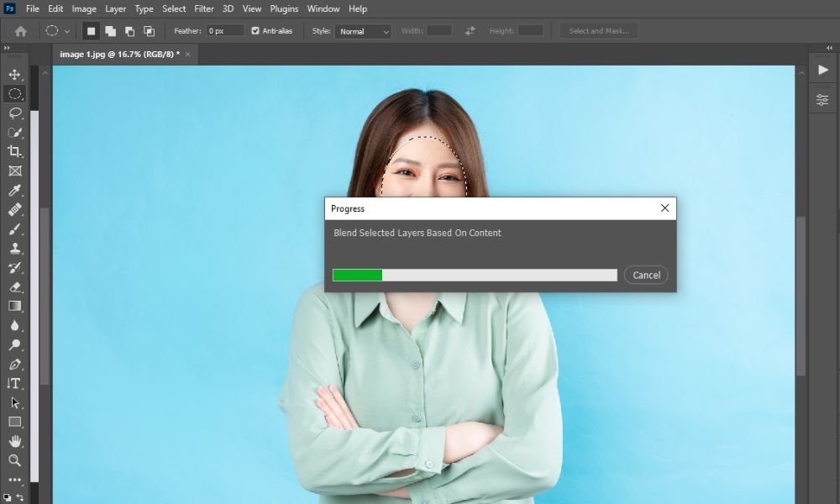Select the Rectangle shape tool
The width and height of the screenshot is (840, 504).
point(14,422)
